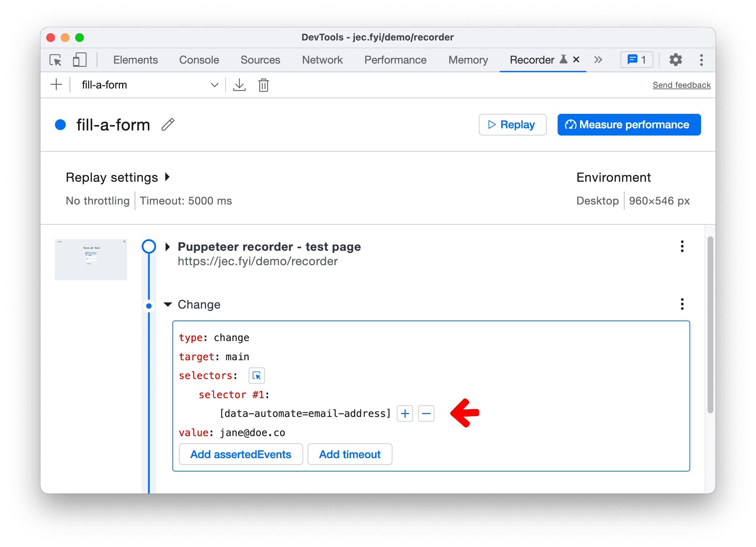Viewport: 756px width, 547px height.
Task: Click the three-dot menu for Change step
Action: point(682,303)
